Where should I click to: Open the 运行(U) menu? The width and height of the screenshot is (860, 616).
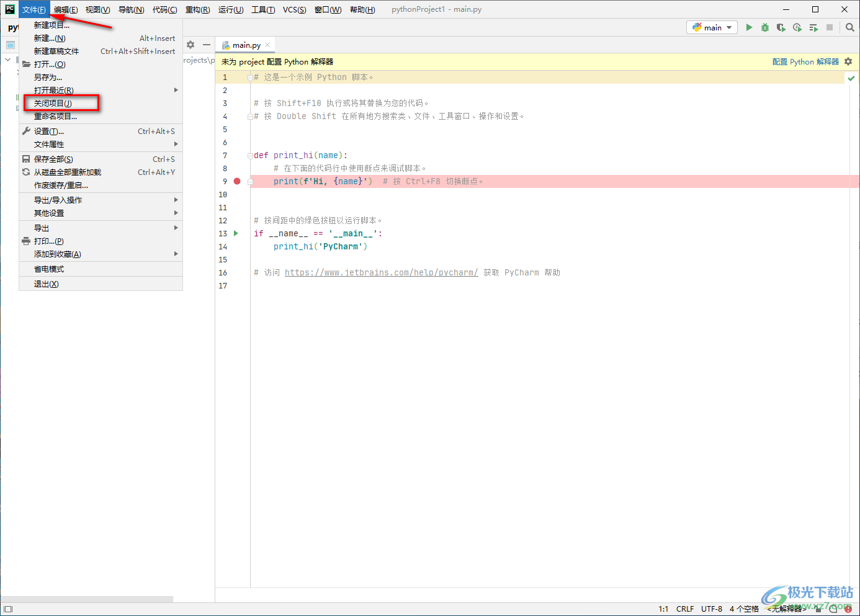(231, 9)
